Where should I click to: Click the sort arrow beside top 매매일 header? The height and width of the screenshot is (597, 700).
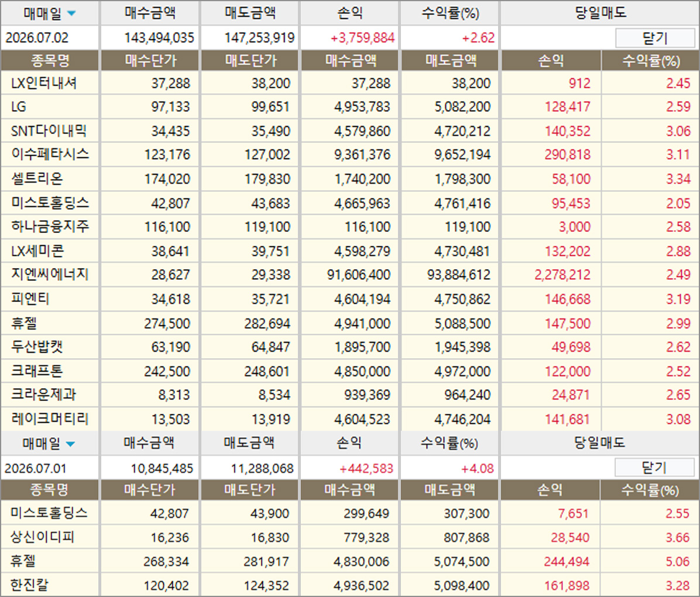pyautogui.click(x=71, y=13)
